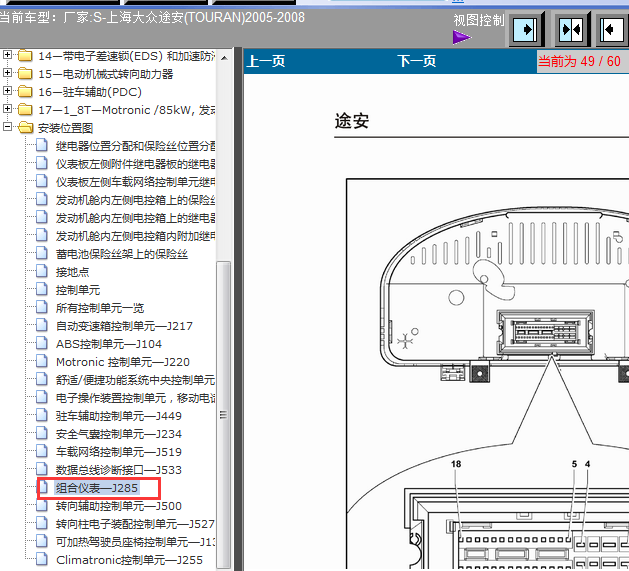Screen dimensions: 629x571
Task: Click the open folder icon of 安装位置图
Action: pos(26,128)
